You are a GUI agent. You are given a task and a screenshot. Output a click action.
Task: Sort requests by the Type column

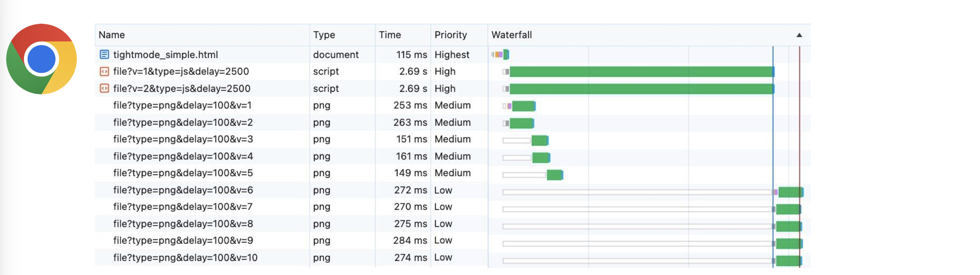coord(324,35)
